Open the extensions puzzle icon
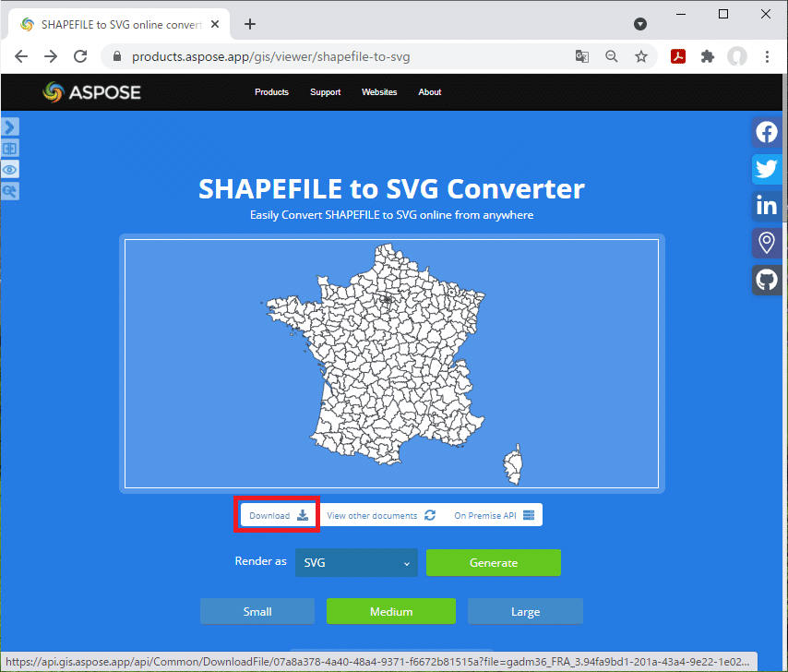Image resolution: width=788 pixels, height=672 pixels. click(x=708, y=56)
